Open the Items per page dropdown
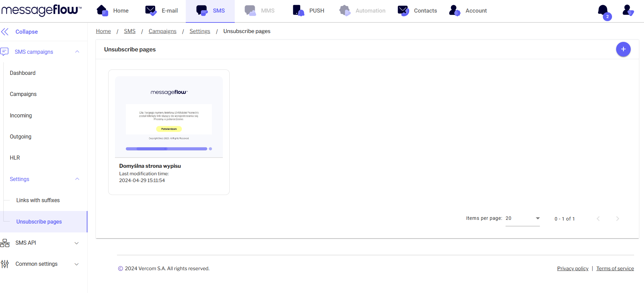The width and height of the screenshot is (644, 293). pos(523,218)
